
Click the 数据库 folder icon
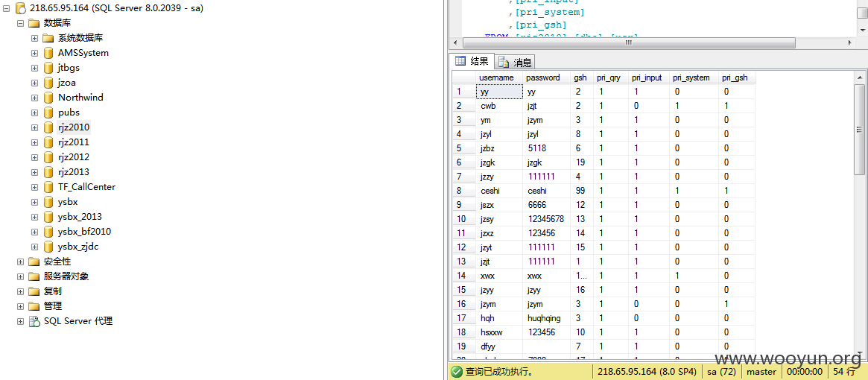tap(34, 23)
